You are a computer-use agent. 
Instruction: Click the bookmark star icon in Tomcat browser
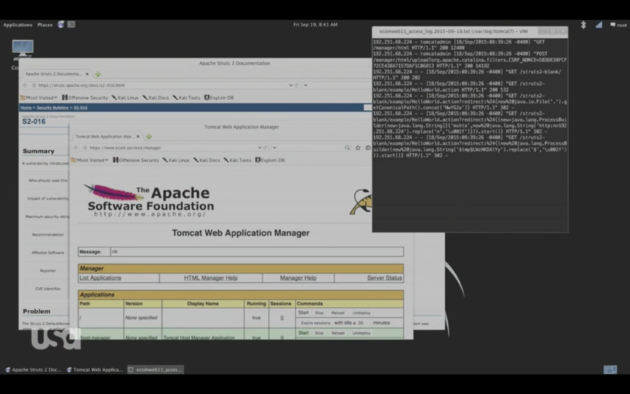(x=358, y=148)
